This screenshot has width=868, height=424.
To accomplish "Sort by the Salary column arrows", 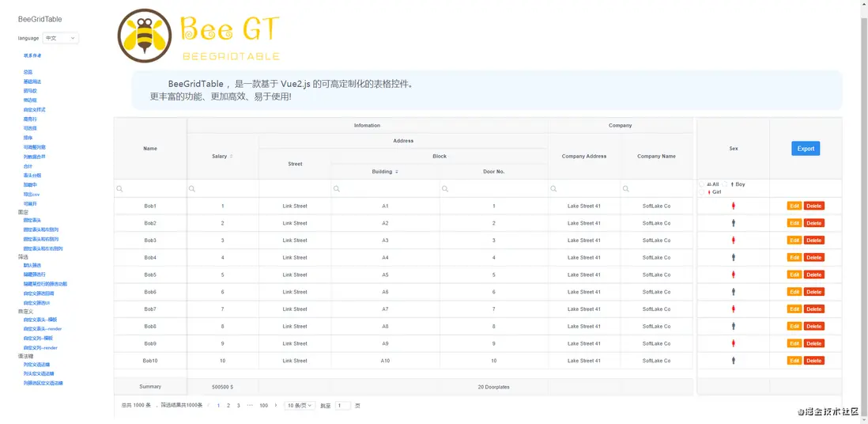I will [232, 157].
